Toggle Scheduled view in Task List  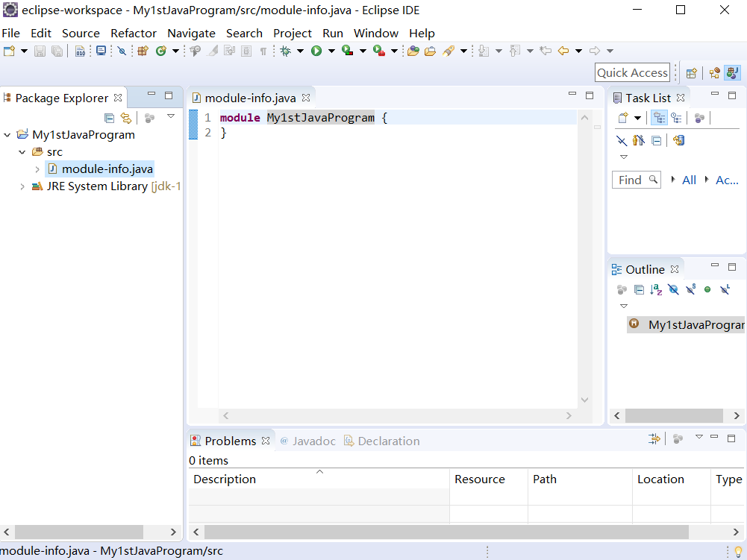click(x=676, y=118)
